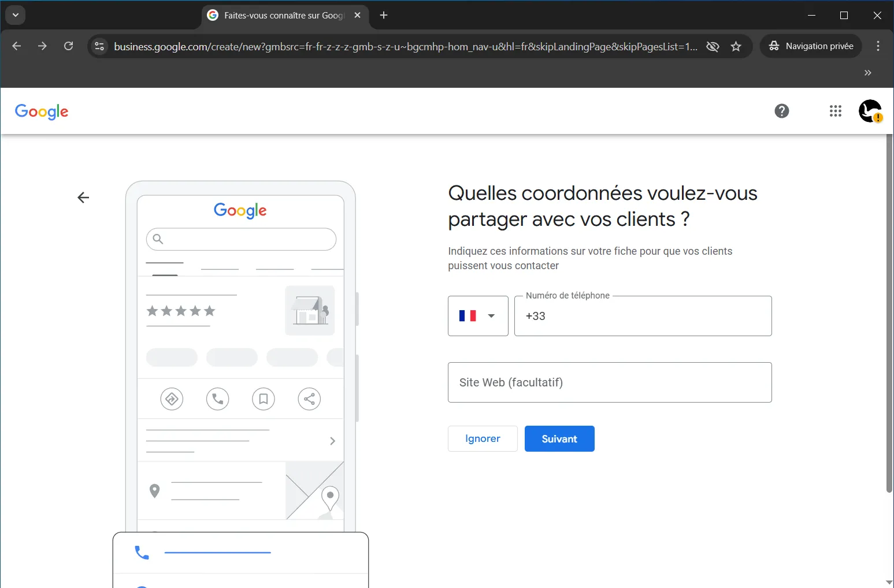Click the help question mark icon
This screenshot has width=894, height=588.
coord(781,111)
